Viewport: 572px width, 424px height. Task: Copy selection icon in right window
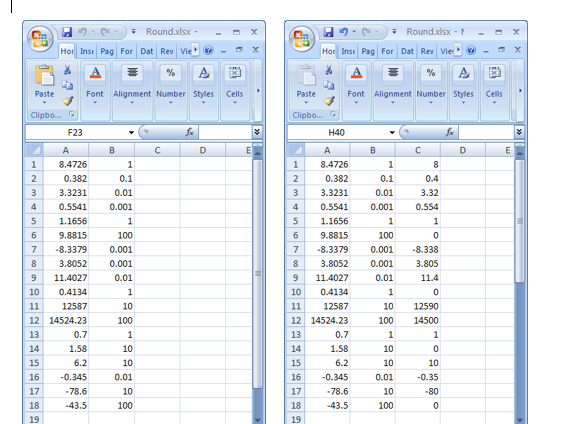click(329, 85)
